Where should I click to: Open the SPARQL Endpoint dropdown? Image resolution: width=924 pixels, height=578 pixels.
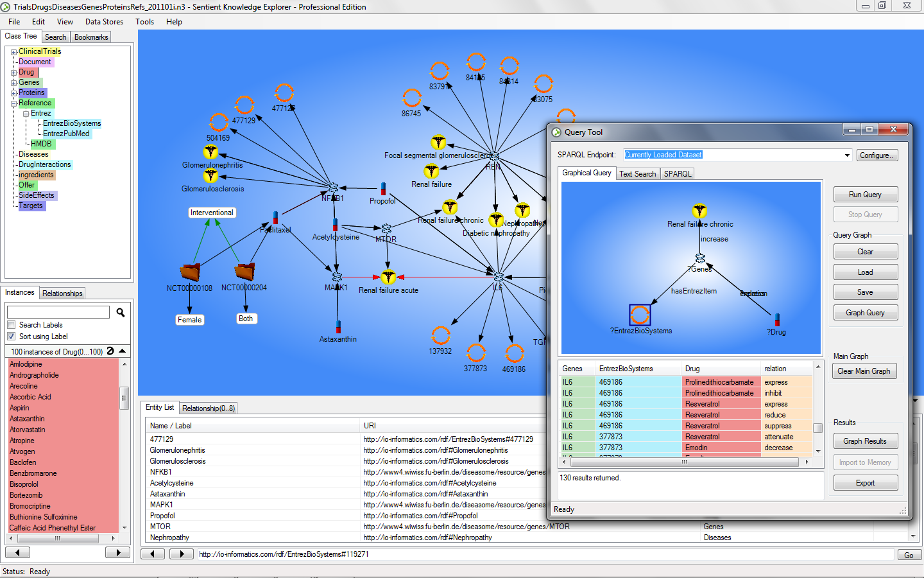pyautogui.click(x=847, y=155)
